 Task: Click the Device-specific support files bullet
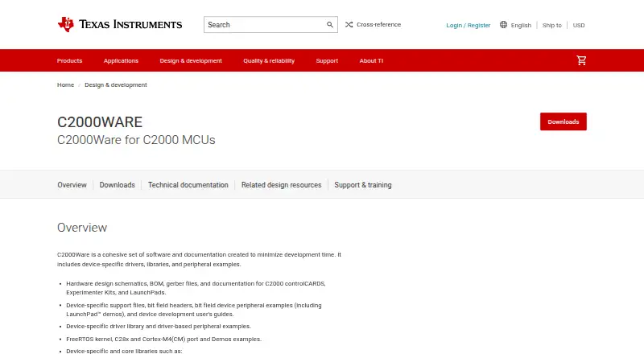194,310
